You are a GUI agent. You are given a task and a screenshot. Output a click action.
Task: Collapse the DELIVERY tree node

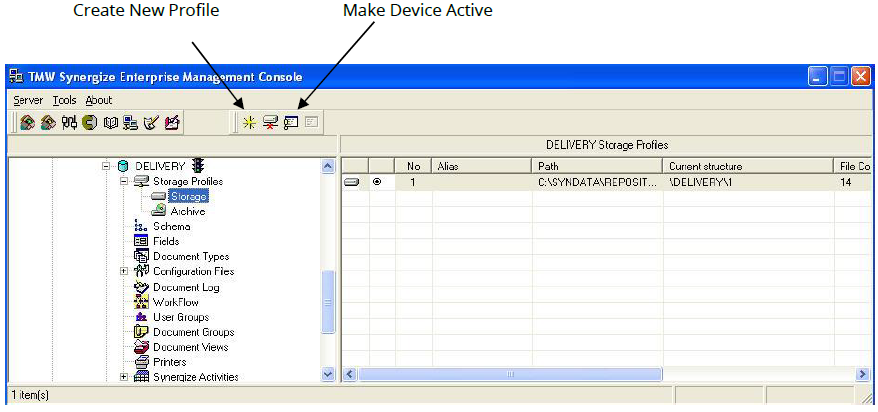[x=107, y=166]
